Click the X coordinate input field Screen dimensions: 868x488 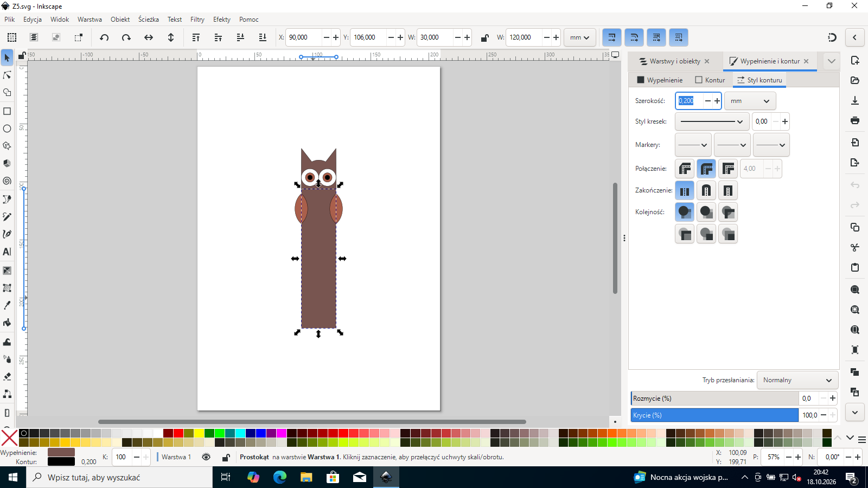(x=304, y=37)
